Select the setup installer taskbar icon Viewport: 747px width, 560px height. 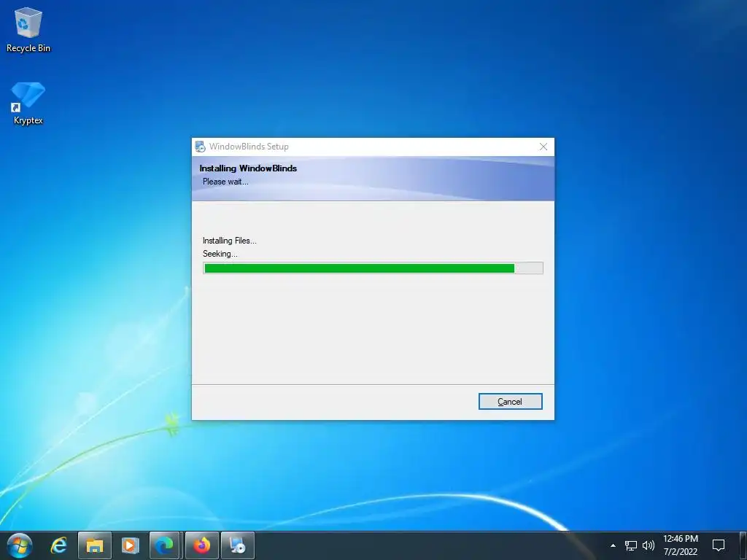238,545
